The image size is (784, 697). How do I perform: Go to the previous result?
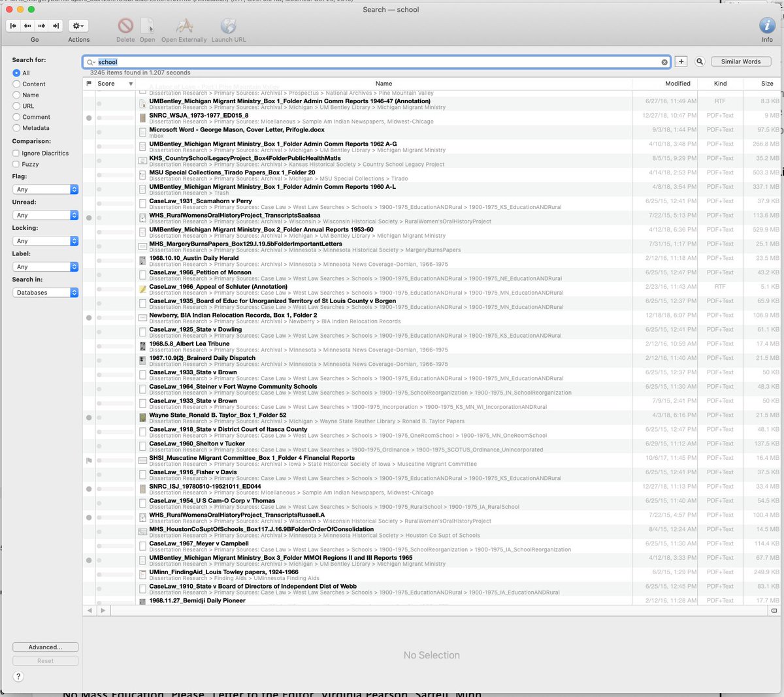(27, 25)
